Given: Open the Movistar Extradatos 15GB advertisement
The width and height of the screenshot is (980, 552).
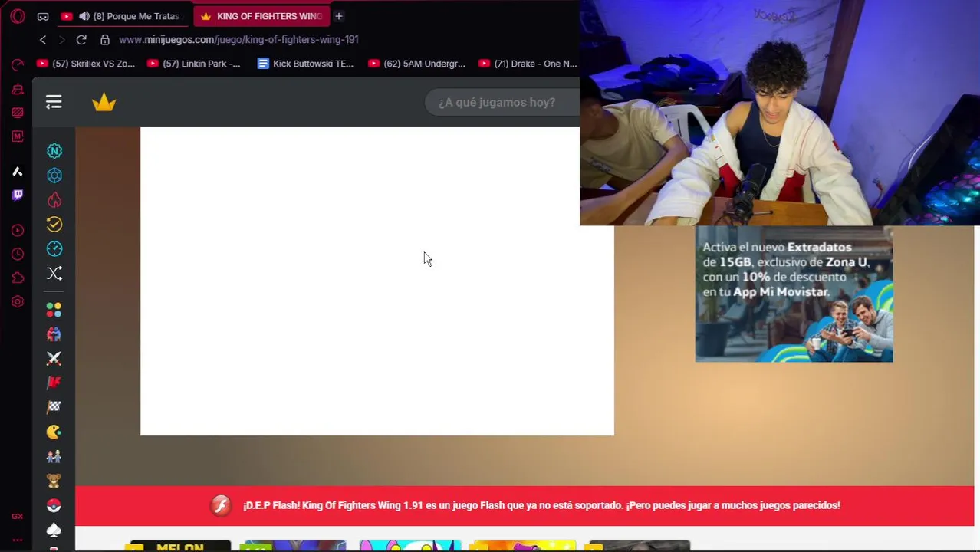Looking at the screenshot, I should [x=794, y=294].
